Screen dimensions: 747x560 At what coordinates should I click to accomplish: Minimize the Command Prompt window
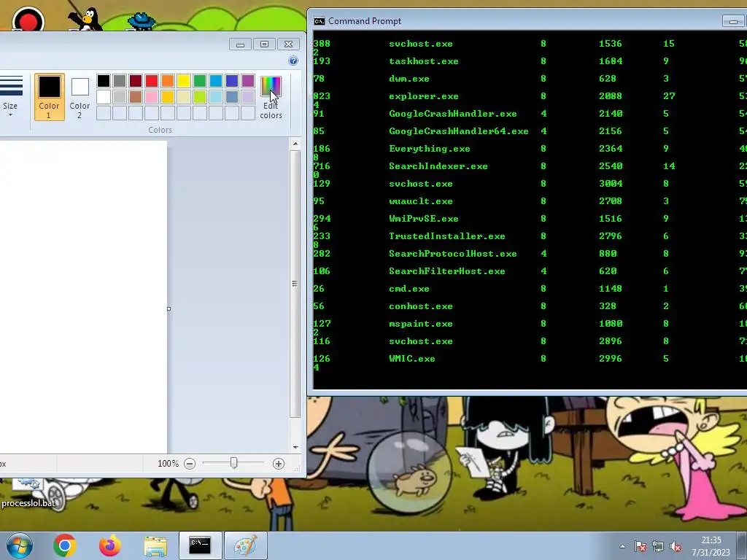tap(733, 21)
